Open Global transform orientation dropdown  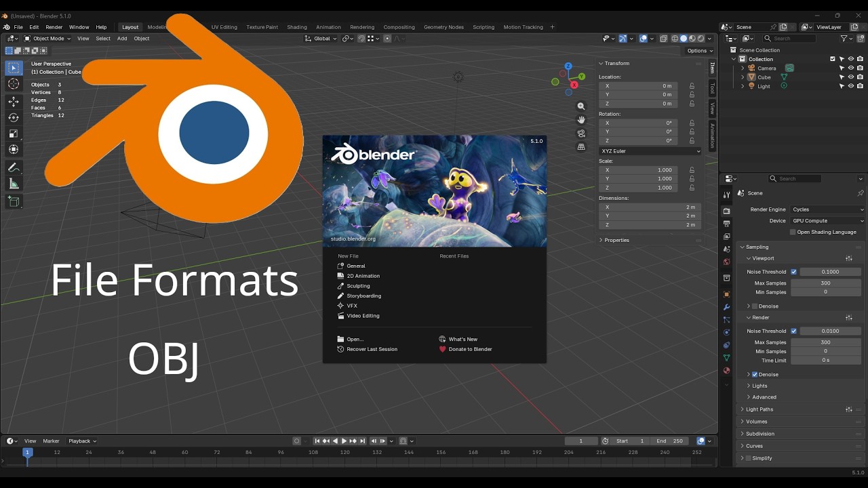pos(321,39)
